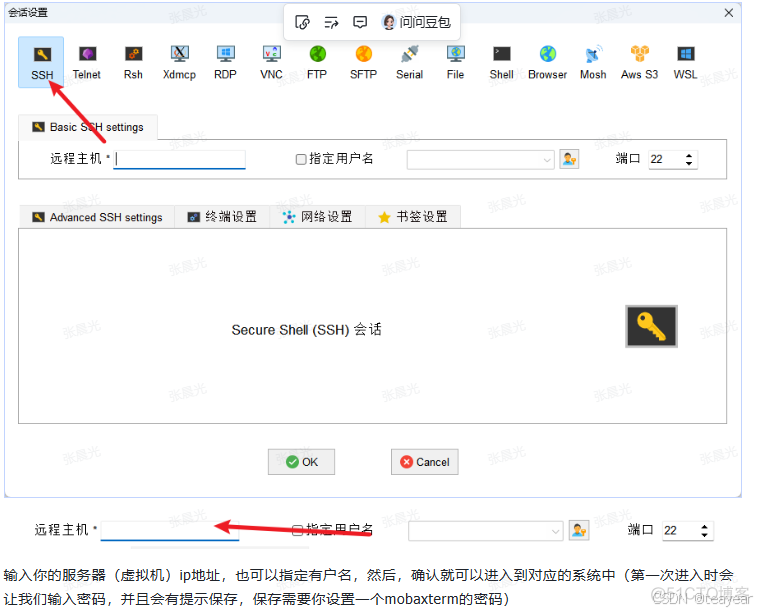Click the Cancel button

coord(425,462)
